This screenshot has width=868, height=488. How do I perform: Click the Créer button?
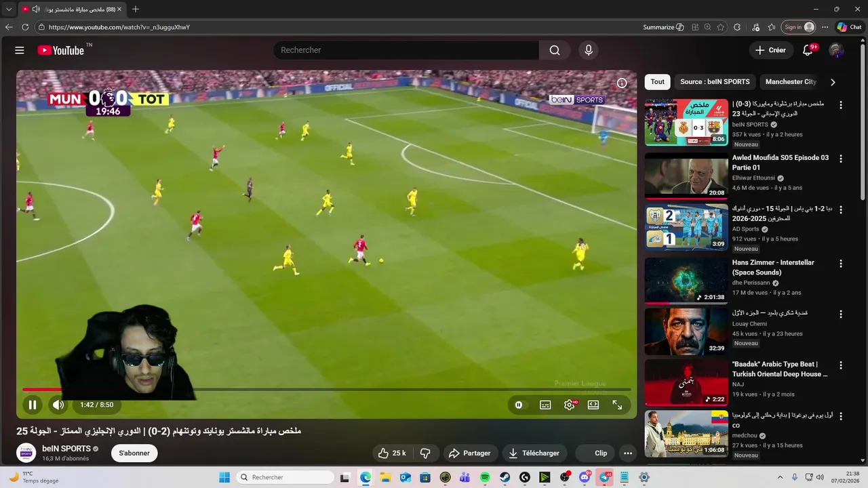pyautogui.click(x=770, y=50)
